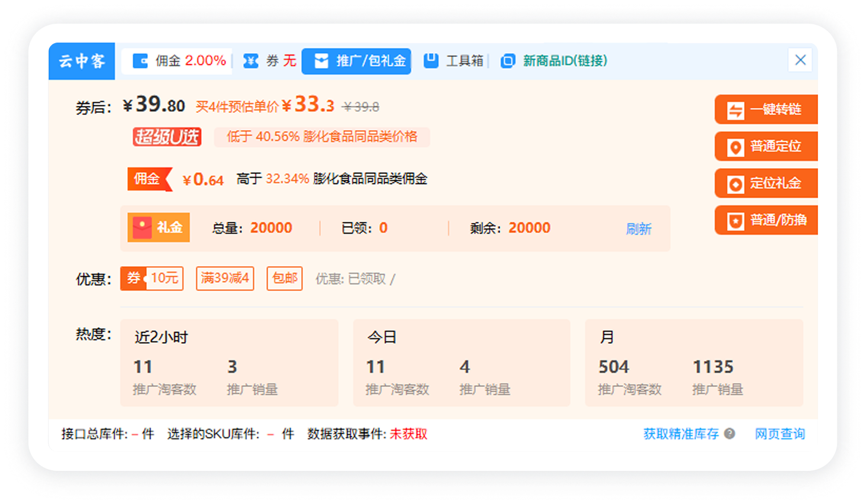Switch to the 推广/包礼金 tab
Viewport: 866px width, 504px height.
(x=356, y=60)
